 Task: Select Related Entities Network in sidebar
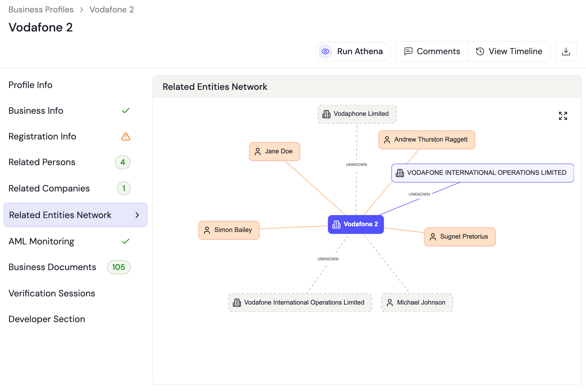tap(76, 215)
